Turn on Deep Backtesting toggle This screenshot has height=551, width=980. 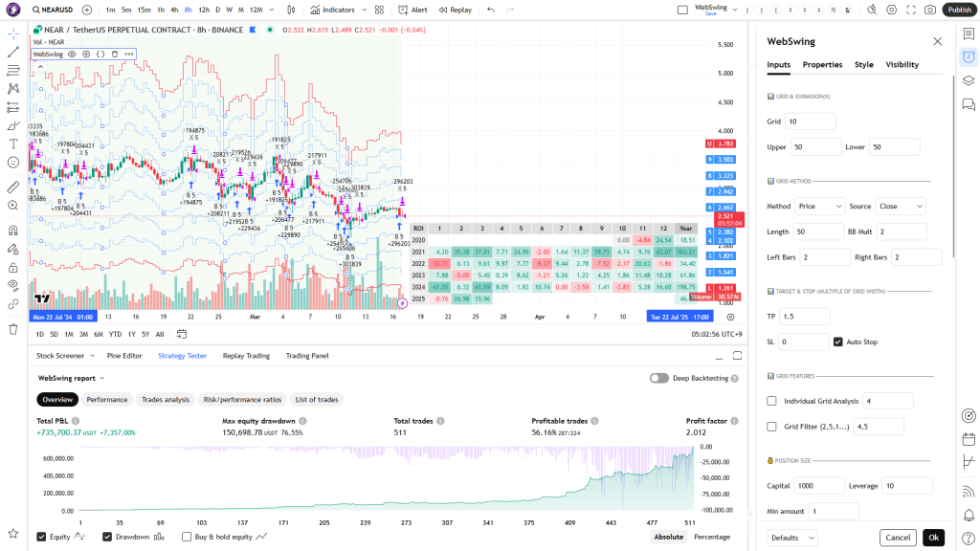(x=658, y=378)
